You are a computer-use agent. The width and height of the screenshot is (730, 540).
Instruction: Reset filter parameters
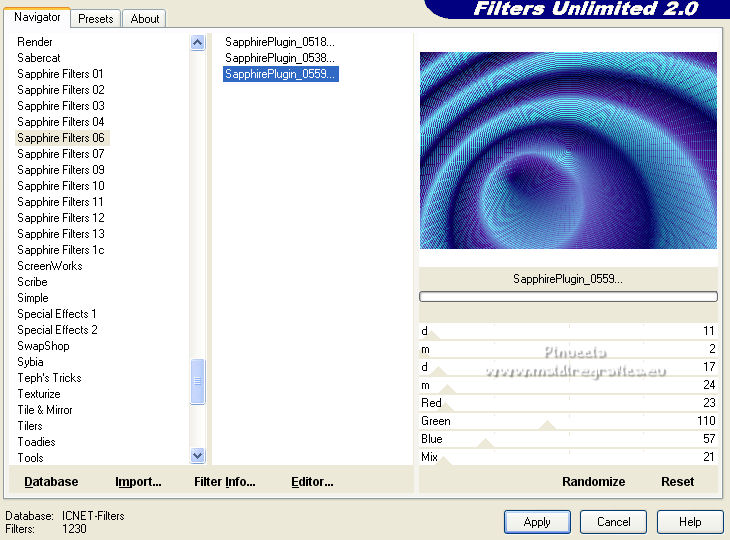pyautogui.click(x=677, y=482)
